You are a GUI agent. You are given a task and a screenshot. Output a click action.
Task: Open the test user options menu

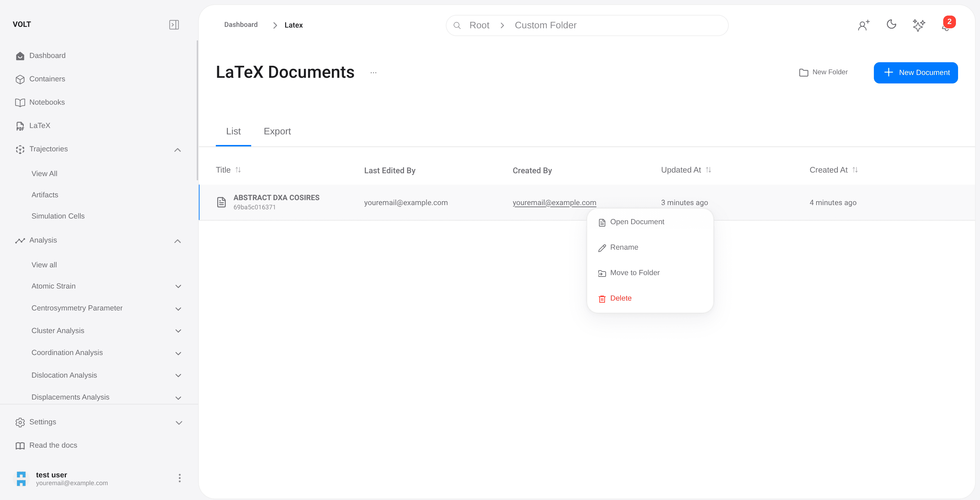[180, 478]
